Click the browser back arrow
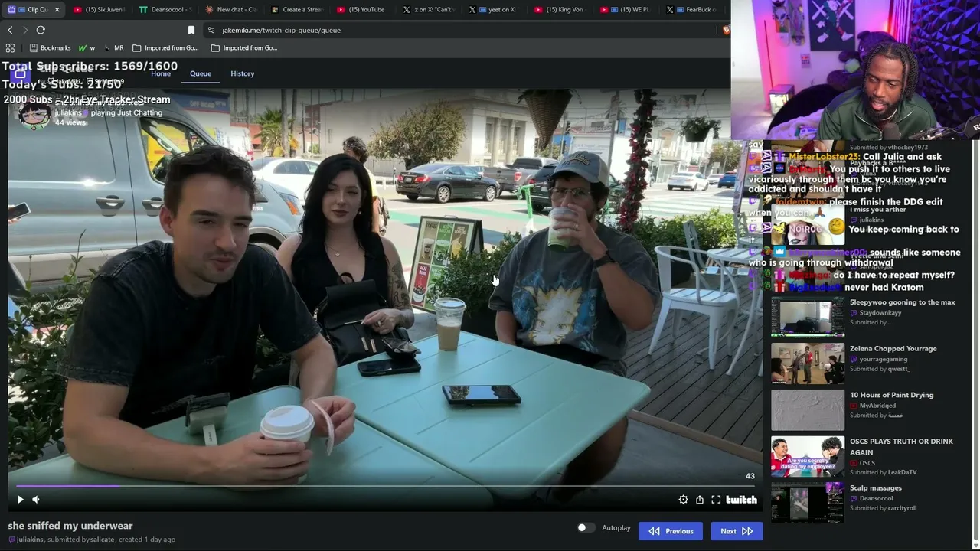 [x=10, y=30]
